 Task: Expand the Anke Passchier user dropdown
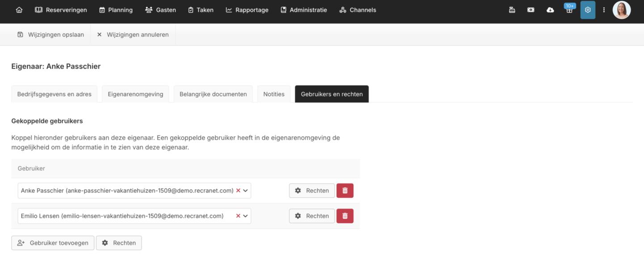[245, 191]
